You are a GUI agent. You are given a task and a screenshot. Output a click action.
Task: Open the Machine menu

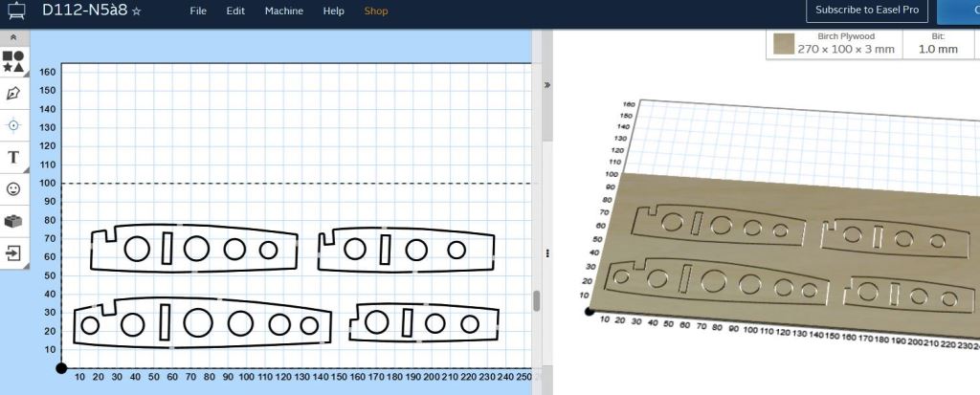[284, 11]
